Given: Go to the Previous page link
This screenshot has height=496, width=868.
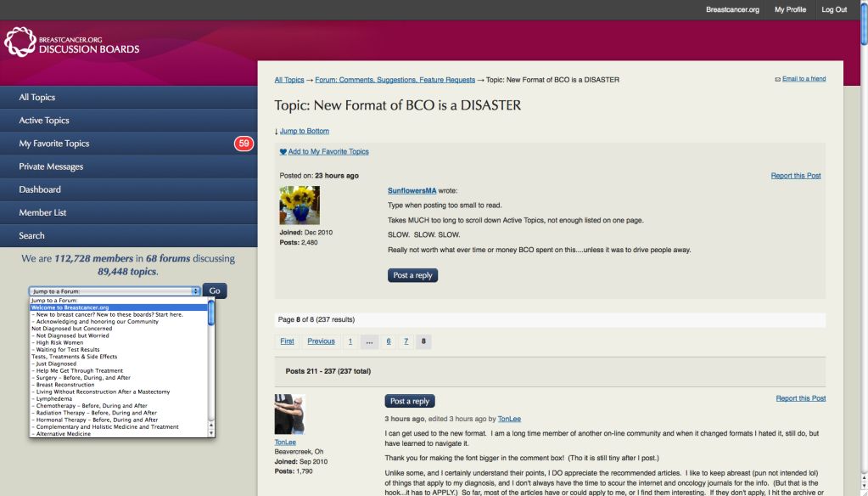Looking at the screenshot, I should (321, 341).
